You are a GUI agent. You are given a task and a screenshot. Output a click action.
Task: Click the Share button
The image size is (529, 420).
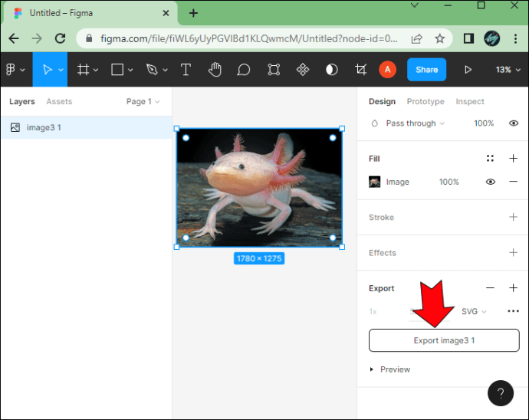(x=426, y=70)
